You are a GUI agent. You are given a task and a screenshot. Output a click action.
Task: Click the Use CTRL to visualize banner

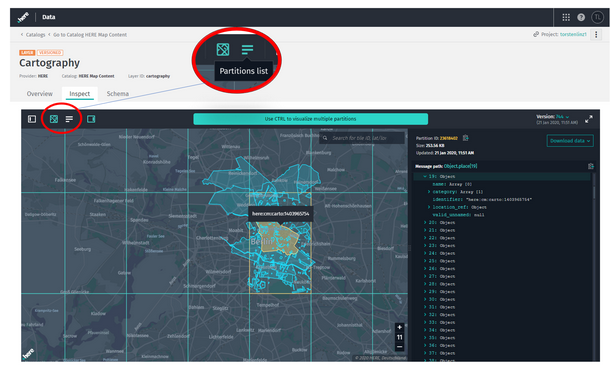point(310,119)
